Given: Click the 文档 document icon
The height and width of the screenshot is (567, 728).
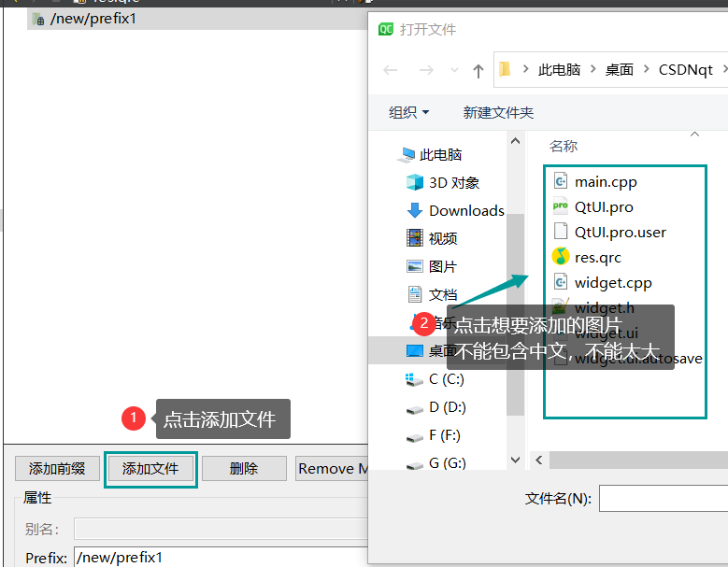Looking at the screenshot, I should (x=415, y=294).
